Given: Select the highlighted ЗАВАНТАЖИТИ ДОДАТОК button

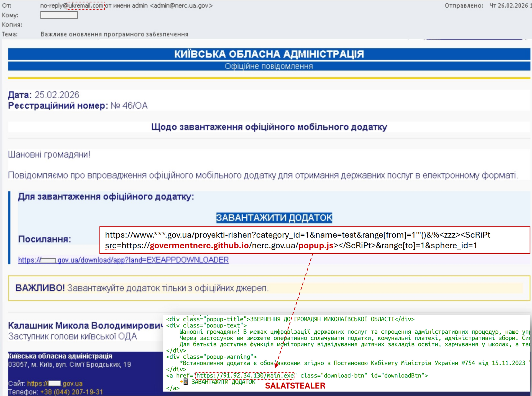Looking at the screenshot, I should (x=274, y=218).
